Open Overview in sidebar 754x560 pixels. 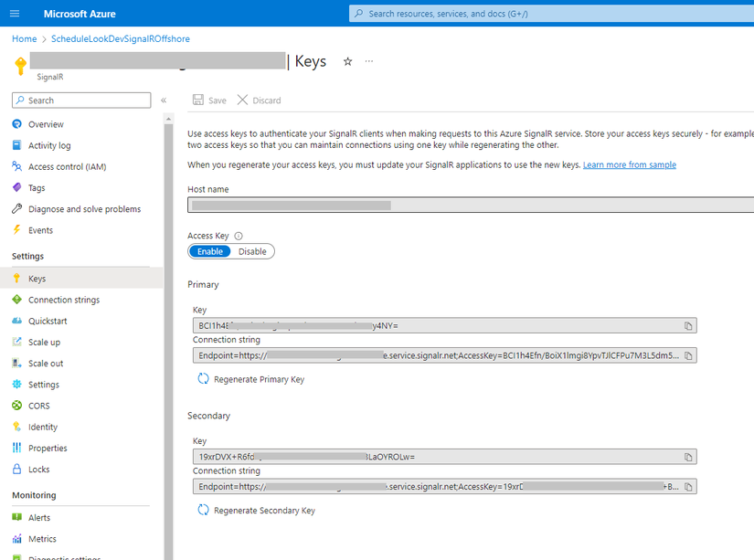[x=46, y=124]
